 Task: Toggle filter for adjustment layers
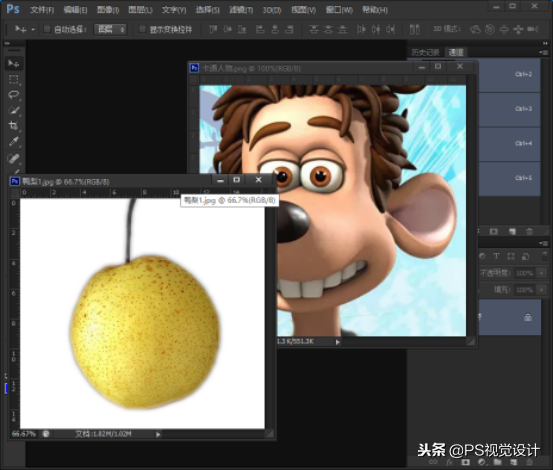(482, 256)
